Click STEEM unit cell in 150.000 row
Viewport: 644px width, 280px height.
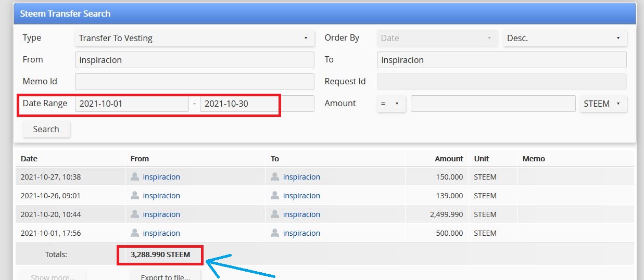coord(485,177)
